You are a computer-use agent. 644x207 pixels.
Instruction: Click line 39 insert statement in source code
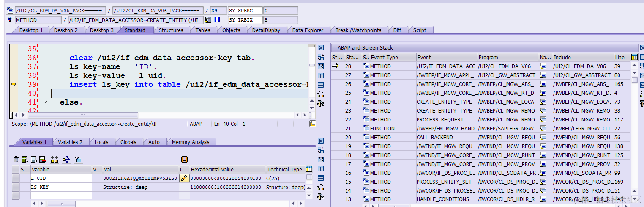tap(188, 85)
